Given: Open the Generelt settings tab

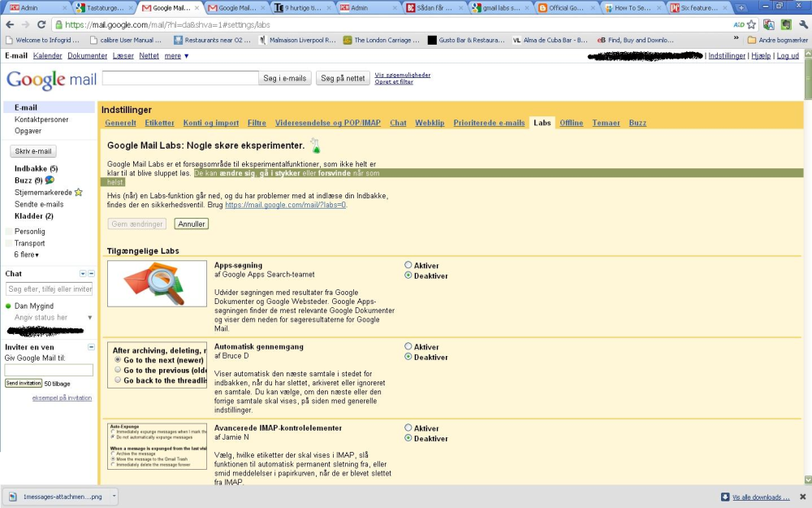Looking at the screenshot, I should pyautogui.click(x=121, y=123).
